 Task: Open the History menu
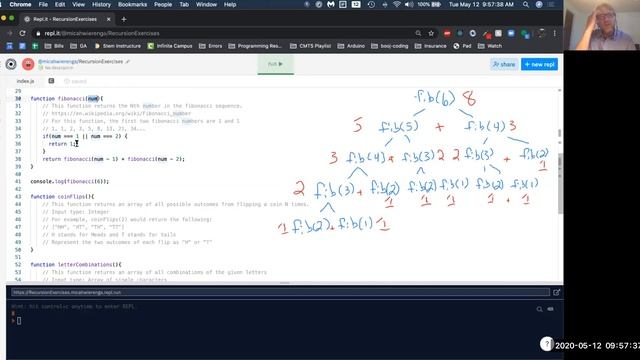point(101,4)
